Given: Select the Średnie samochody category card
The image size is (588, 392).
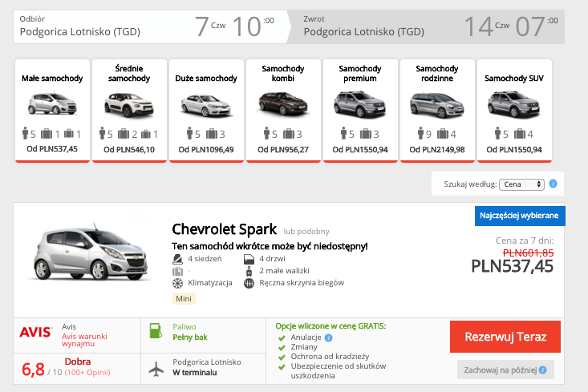Looking at the screenshot, I should (129, 111).
